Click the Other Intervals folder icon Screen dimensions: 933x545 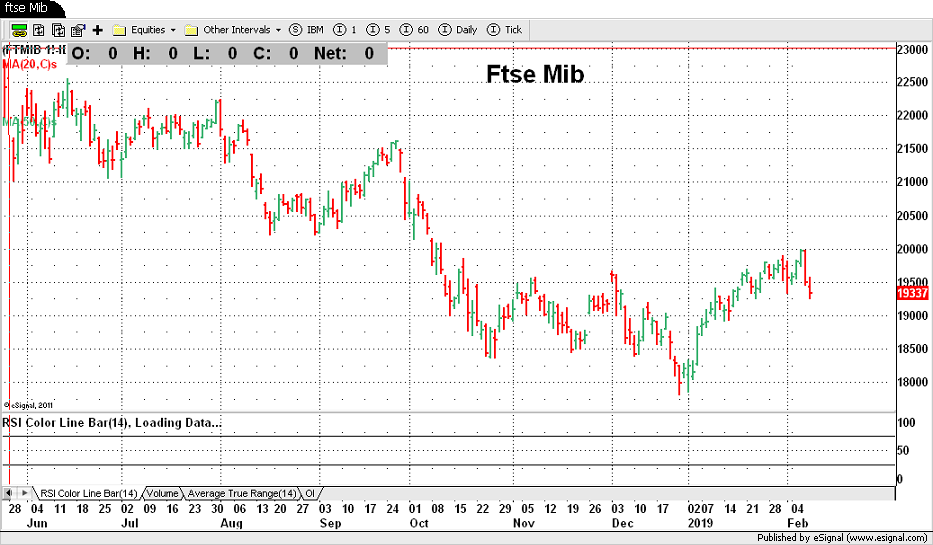coord(191,30)
